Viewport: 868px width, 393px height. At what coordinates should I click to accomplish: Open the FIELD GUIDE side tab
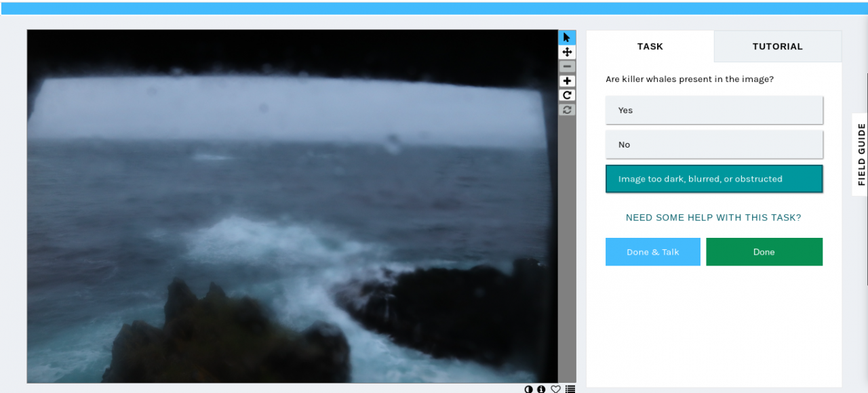click(861, 154)
